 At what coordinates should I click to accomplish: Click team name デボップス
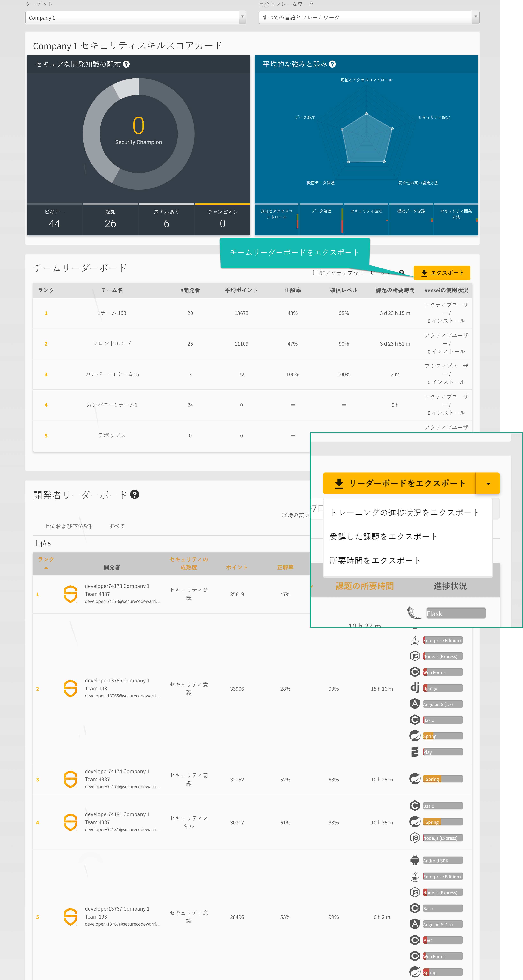click(112, 436)
